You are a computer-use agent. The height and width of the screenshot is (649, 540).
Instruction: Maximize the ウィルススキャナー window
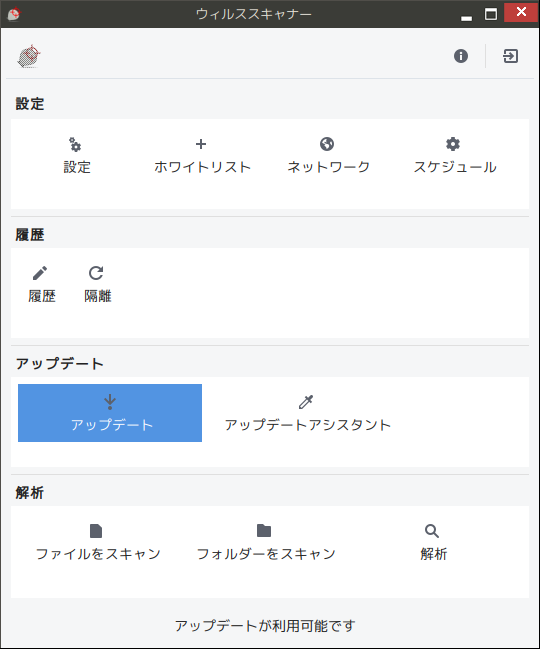(x=491, y=14)
